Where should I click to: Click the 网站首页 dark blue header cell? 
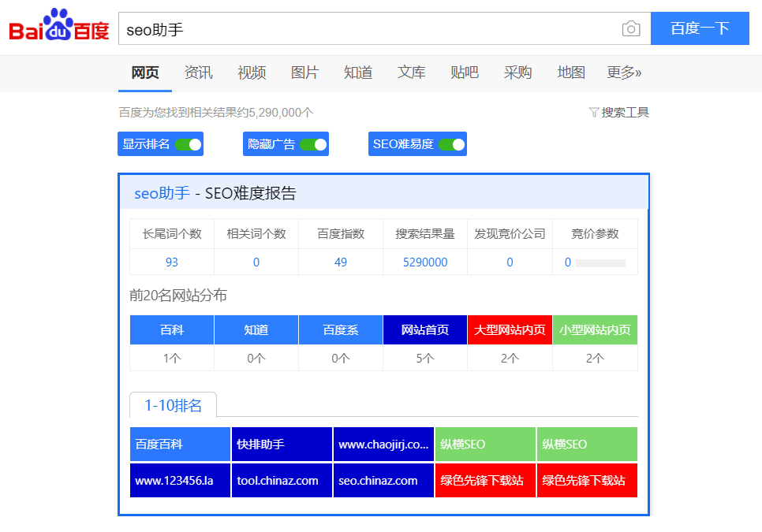coord(424,330)
